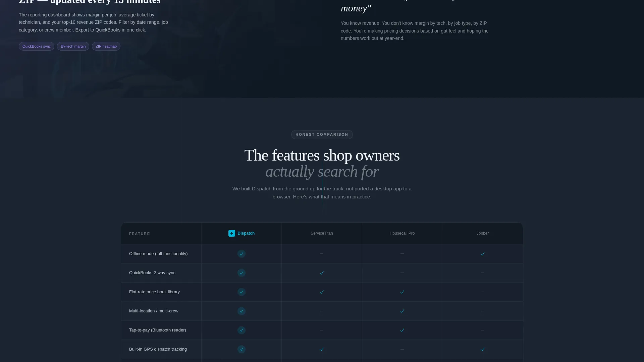Click the ServiceTitan column header
This screenshot has height=362, width=644.
322,233
